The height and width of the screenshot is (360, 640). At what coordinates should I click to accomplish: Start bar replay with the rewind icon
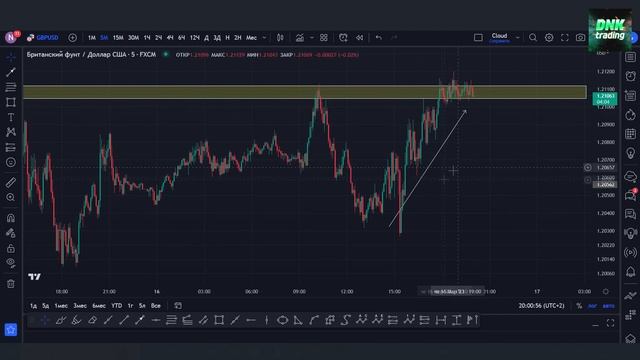[359, 38]
